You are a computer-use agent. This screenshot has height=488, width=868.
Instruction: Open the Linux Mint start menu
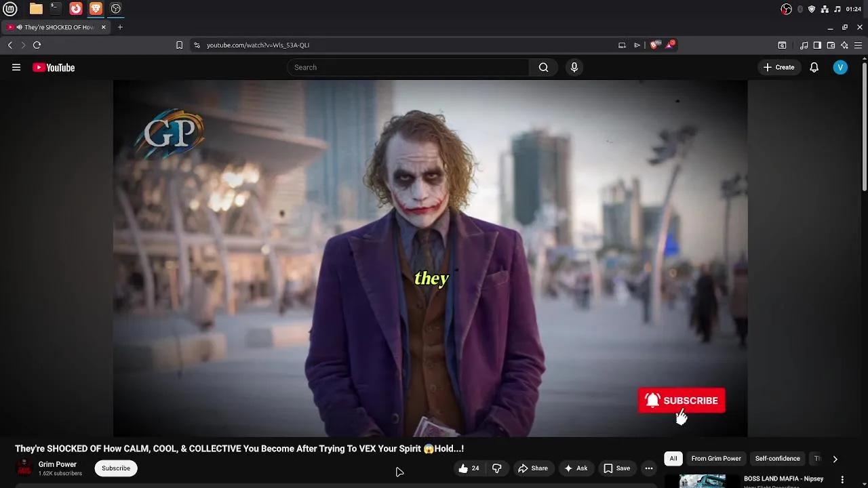pyautogui.click(x=9, y=9)
